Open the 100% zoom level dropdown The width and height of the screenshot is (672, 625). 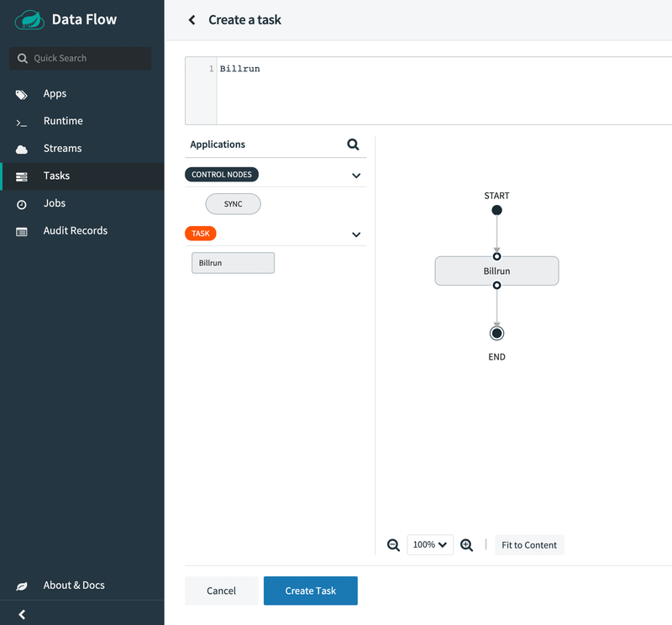pyautogui.click(x=430, y=544)
